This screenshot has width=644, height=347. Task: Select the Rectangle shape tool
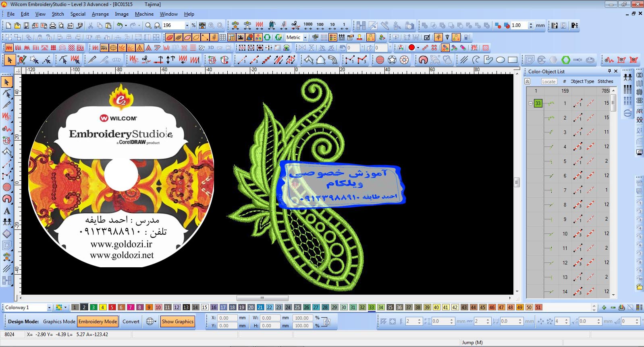coord(513,60)
